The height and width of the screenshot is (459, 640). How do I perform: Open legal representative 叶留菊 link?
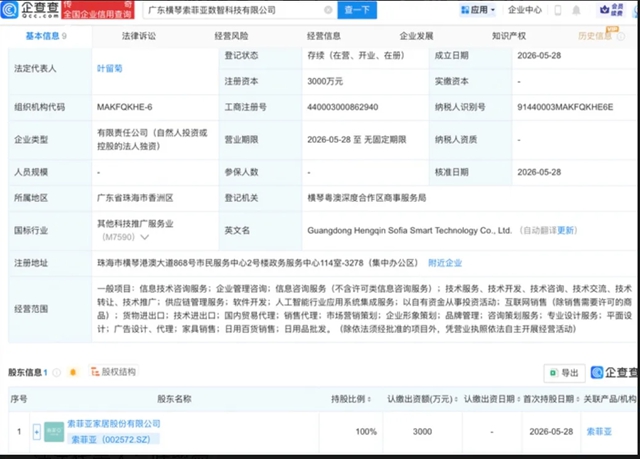[109, 69]
